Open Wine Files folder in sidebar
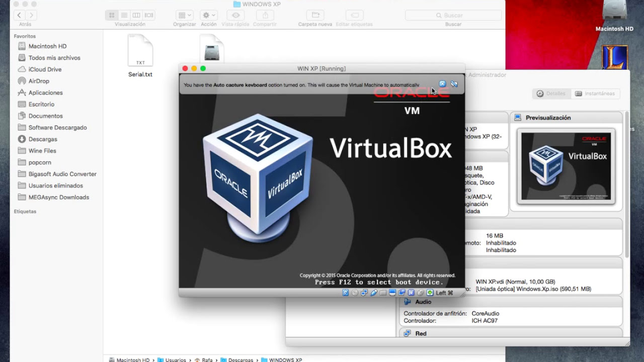Image resolution: width=644 pixels, height=362 pixels. point(42,151)
